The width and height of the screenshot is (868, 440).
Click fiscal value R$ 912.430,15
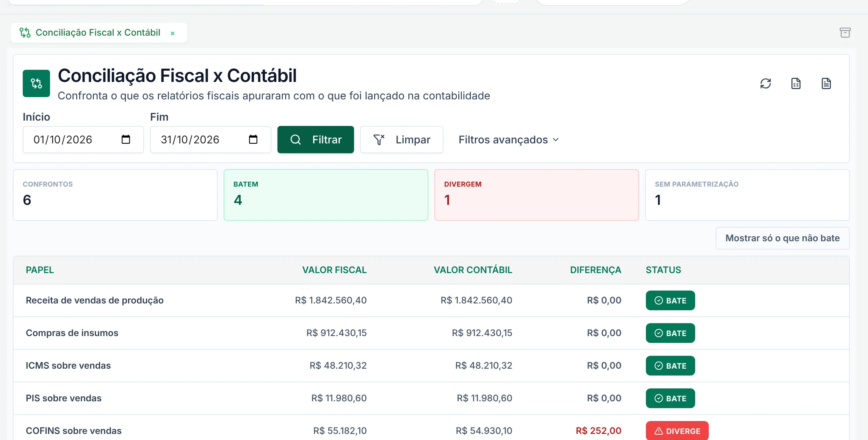pos(337,333)
